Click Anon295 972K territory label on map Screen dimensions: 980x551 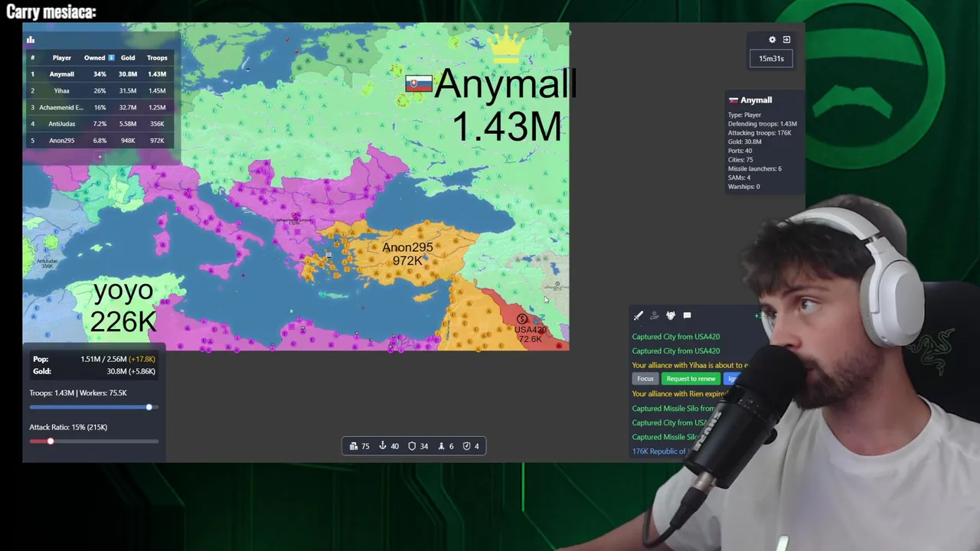click(x=407, y=254)
